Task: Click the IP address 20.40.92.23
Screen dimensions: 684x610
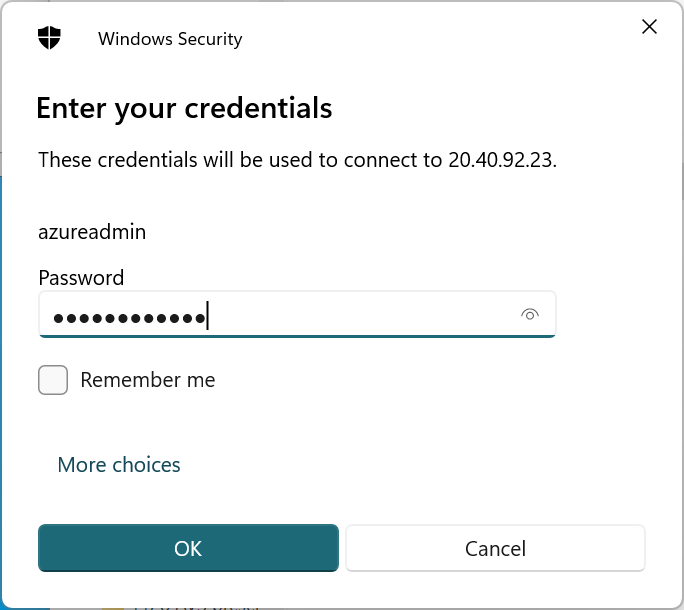Action: pyautogui.click(x=494, y=160)
